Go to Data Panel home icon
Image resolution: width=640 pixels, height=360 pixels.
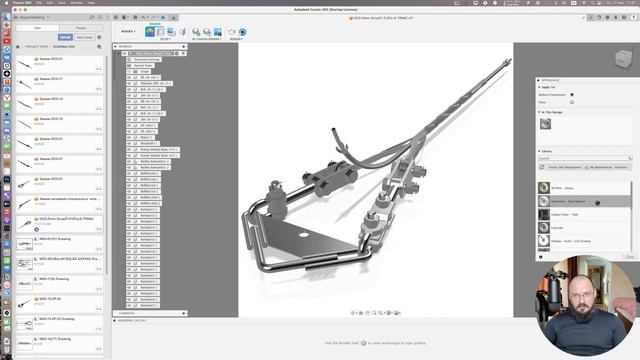click(x=18, y=47)
